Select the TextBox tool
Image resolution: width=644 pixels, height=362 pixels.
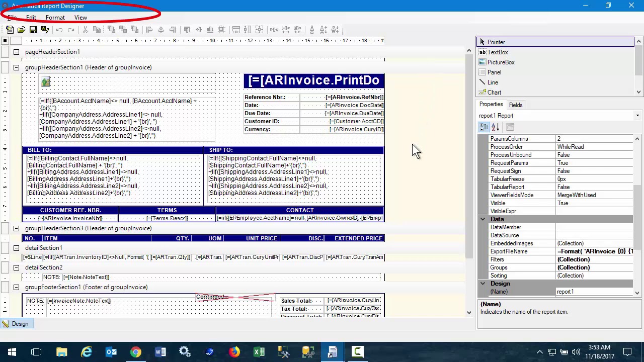[x=555, y=52]
